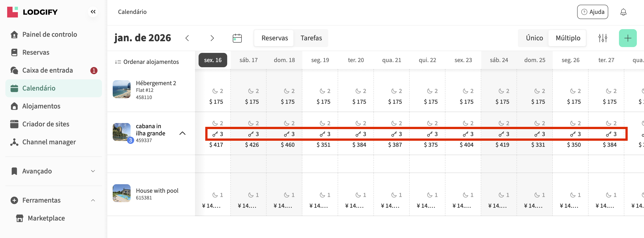
Task: Switch calendar view to Único
Action: (534, 38)
